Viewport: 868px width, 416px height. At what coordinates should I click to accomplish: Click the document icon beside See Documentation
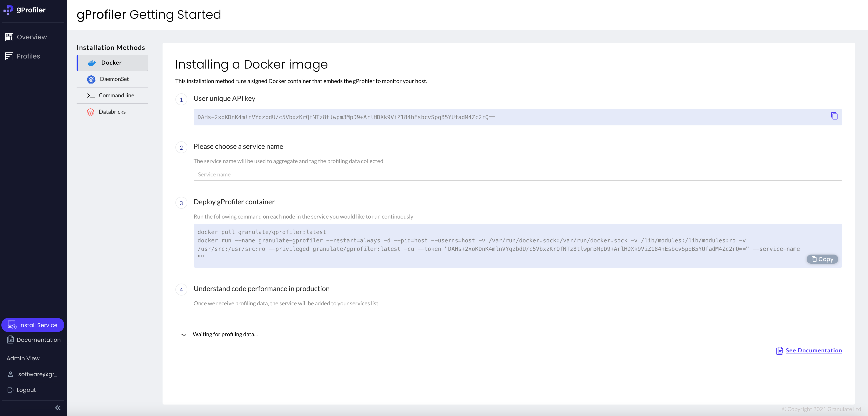point(779,351)
